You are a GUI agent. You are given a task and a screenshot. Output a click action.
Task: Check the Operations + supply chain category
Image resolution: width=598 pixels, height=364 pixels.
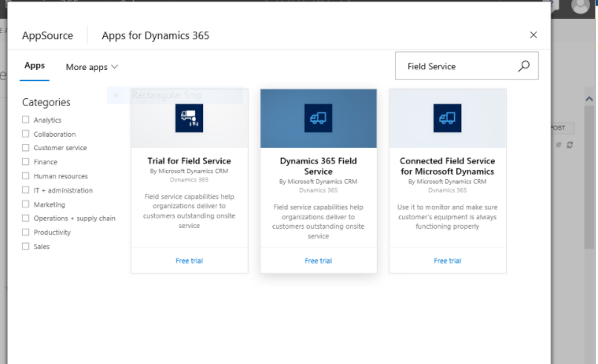pos(25,218)
